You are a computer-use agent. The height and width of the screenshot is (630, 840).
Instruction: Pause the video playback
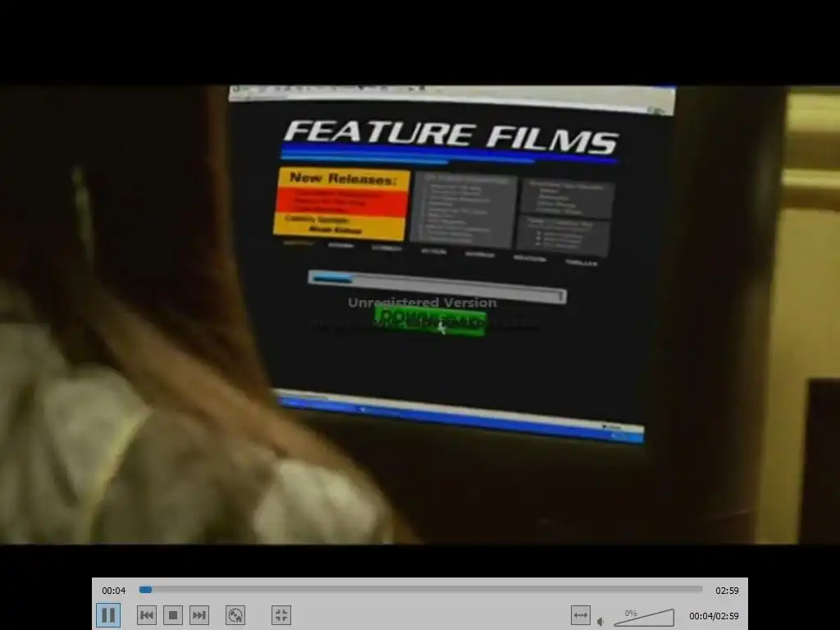point(108,615)
